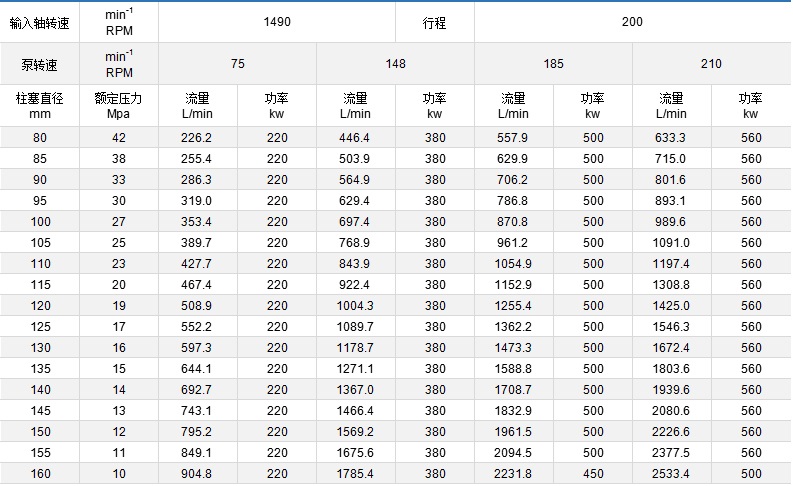Screen dimensions: 793x486
Task: Click the 行程 label cell
Action: tap(435, 21)
